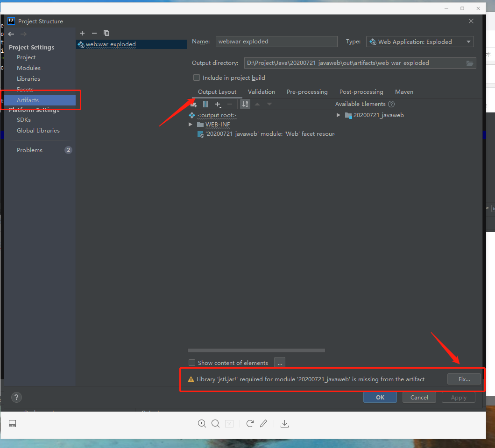Open SDKs under Platform Settings
The width and height of the screenshot is (495, 448).
(24, 120)
